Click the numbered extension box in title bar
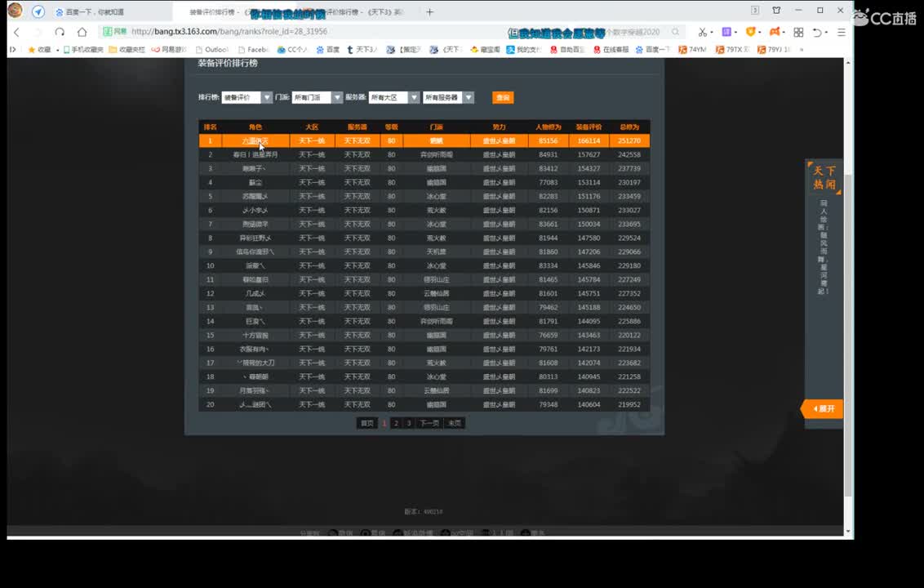 [755, 10]
